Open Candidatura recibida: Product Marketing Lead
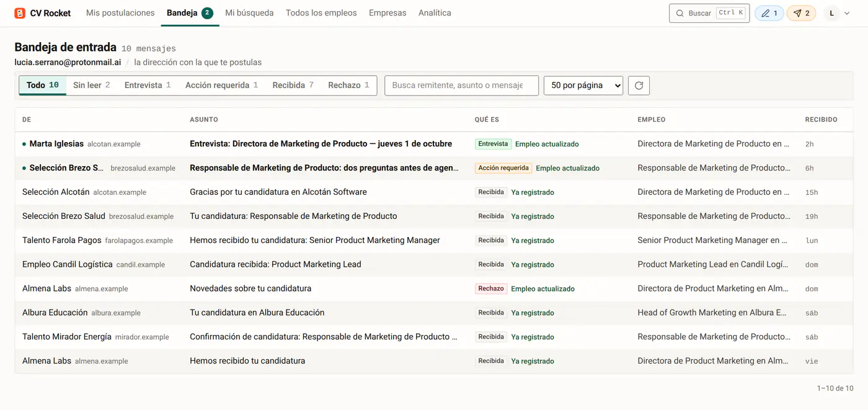868x410 pixels. [275, 265]
